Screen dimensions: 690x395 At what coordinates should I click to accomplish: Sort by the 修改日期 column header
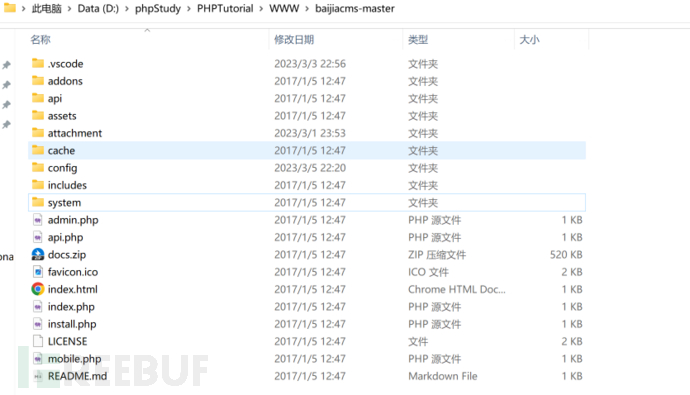coord(294,40)
